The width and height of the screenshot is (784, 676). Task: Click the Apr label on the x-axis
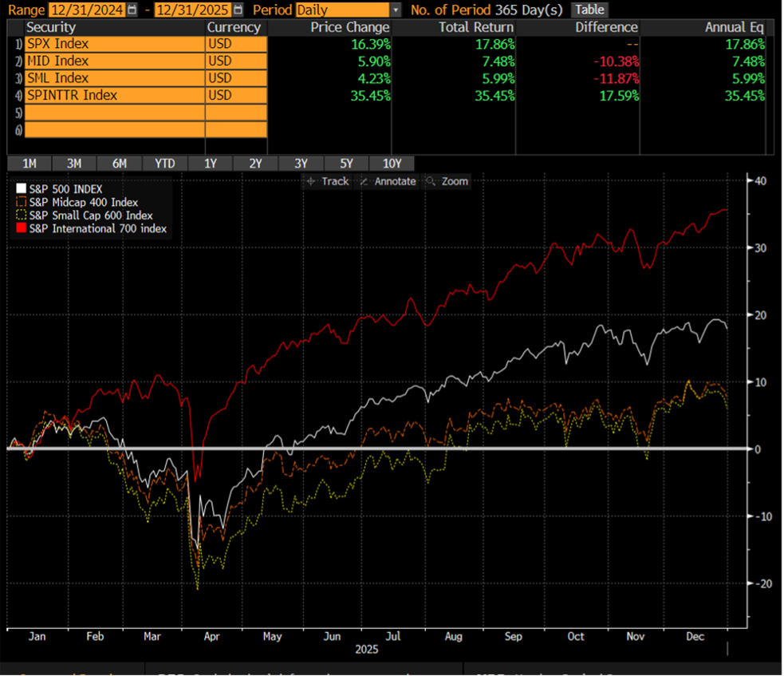click(x=212, y=636)
